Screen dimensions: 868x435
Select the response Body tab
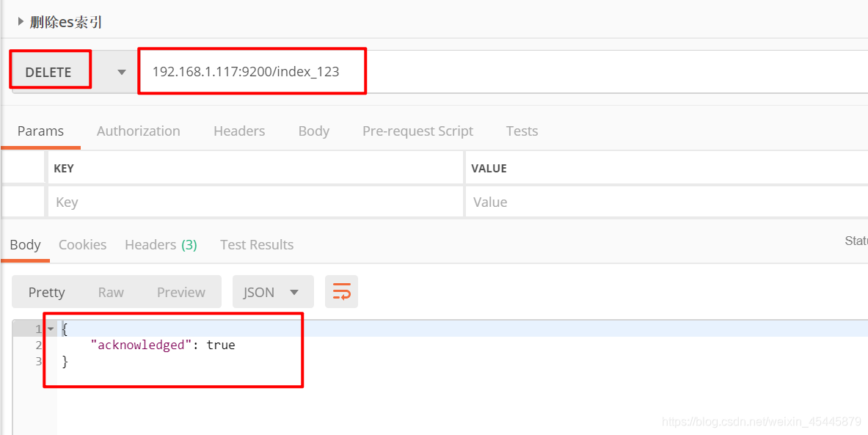pyautogui.click(x=26, y=244)
